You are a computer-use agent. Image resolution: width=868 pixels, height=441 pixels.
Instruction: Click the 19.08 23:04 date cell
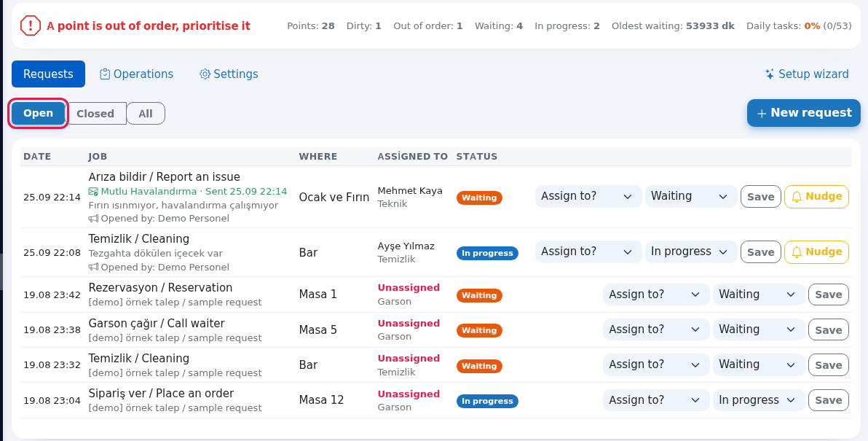click(x=52, y=401)
